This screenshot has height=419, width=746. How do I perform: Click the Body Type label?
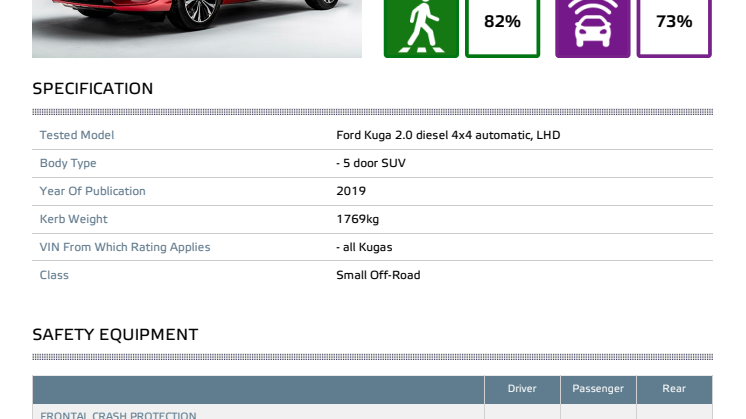(x=68, y=163)
